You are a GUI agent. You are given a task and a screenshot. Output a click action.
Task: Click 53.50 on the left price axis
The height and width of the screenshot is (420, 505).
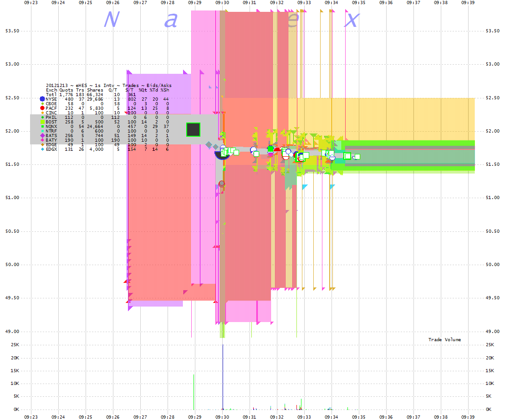click(12, 31)
